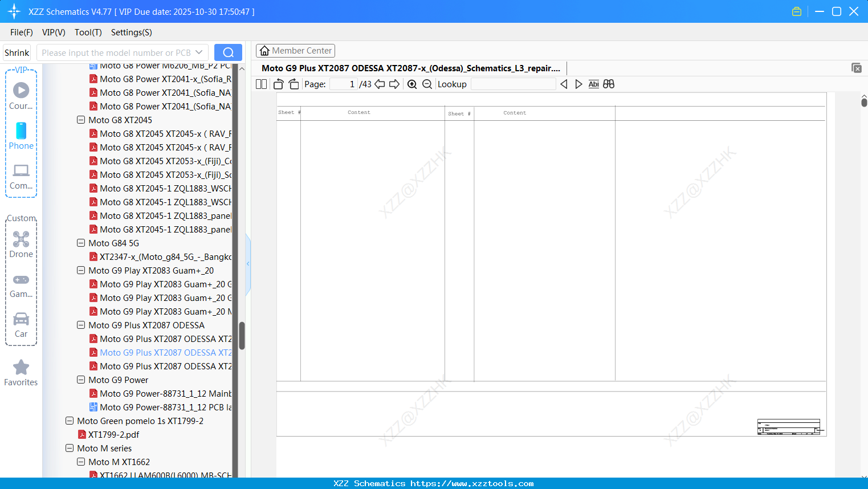This screenshot has width=868, height=489.
Task: Open the VIP(V) menu
Action: pos(54,32)
